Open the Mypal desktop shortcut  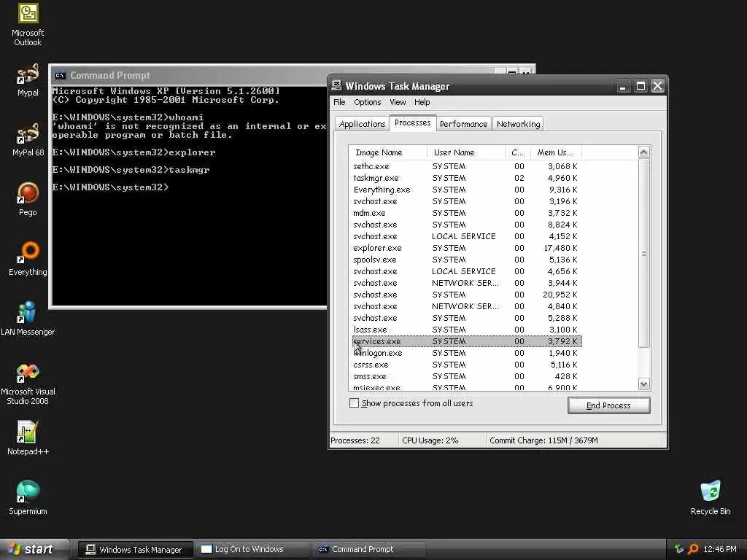click(28, 80)
